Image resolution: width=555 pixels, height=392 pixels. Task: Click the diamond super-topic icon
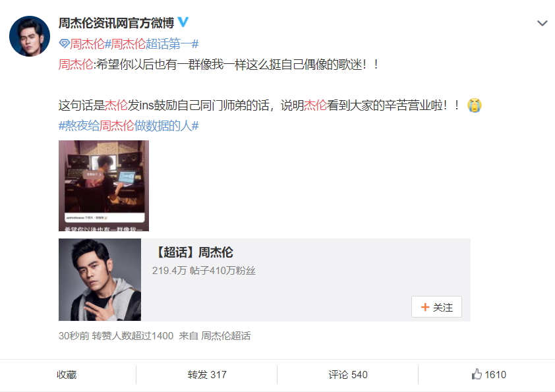(64, 44)
